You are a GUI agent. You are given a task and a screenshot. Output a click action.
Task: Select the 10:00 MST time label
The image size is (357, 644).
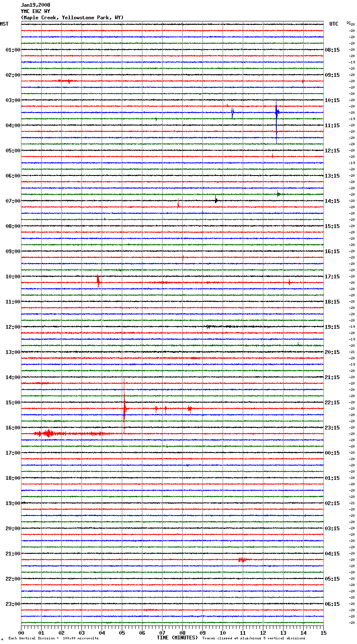pos(13,277)
